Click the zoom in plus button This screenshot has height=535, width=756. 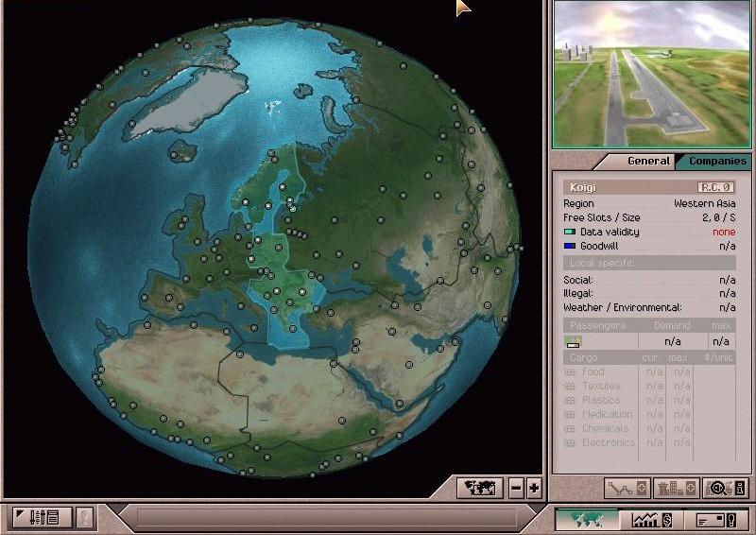[x=534, y=488]
